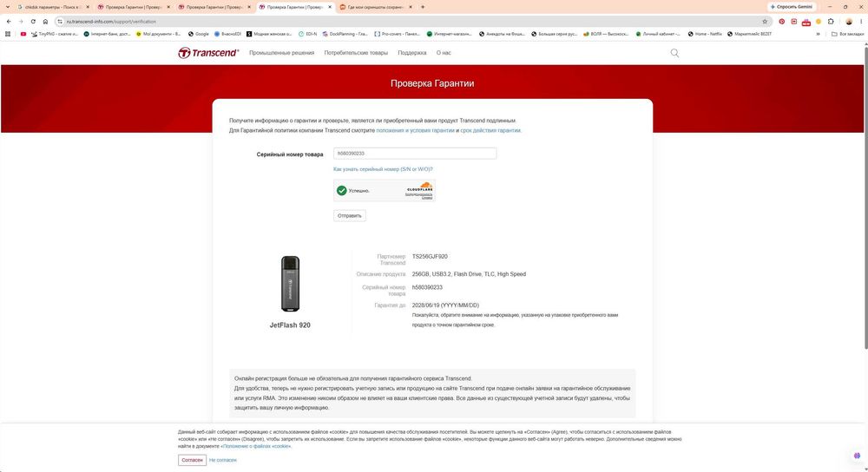
Task: Switch to the chkdsk параметры search tab
Action: coord(51,7)
